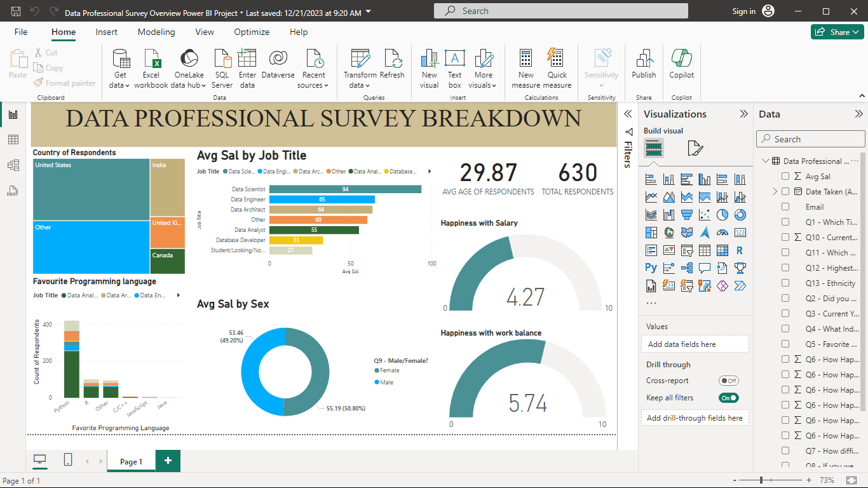The width and height of the screenshot is (868, 488).
Task: Turn off the Keep all filters toggle
Action: click(729, 398)
